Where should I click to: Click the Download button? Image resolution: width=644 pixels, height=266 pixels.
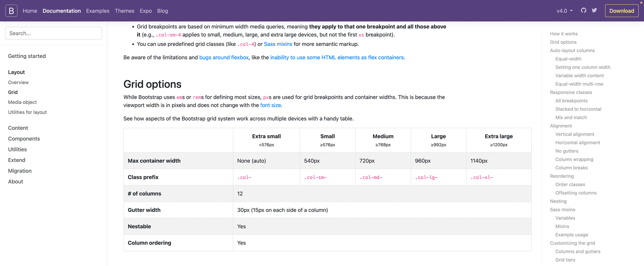point(622,11)
